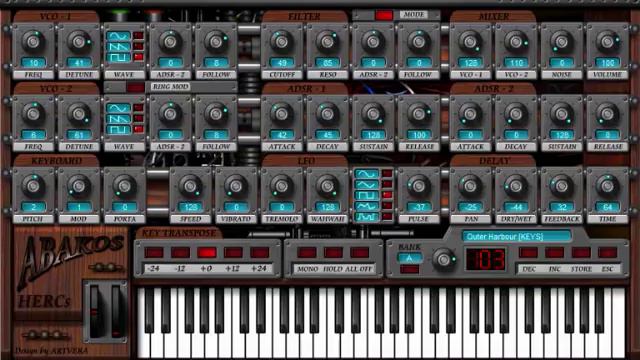Viewport: 640px width, 360px height.
Task: Click the keyboard Pitch knob
Action: (x=33, y=186)
